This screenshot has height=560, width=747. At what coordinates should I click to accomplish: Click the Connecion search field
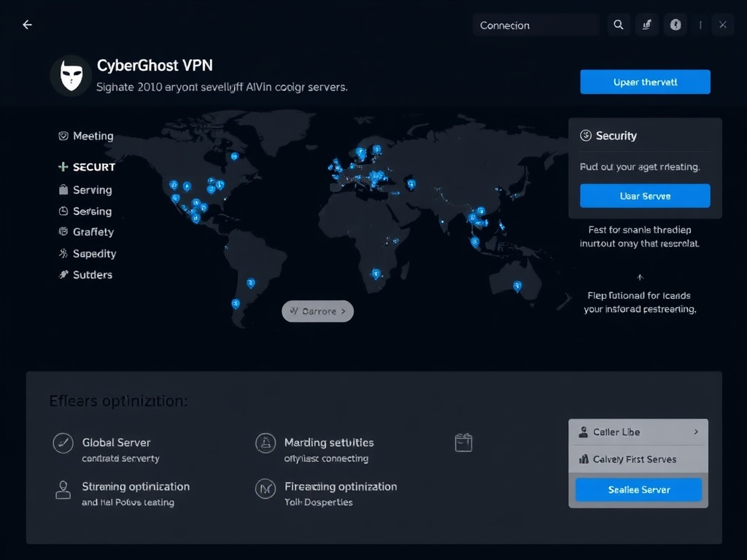536,25
